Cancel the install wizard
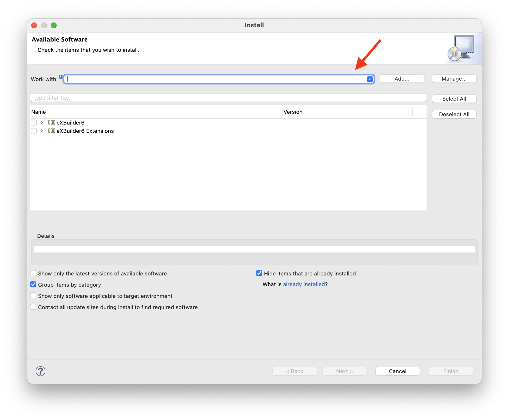This screenshot has height=420, width=509. click(x=397, y=371)
